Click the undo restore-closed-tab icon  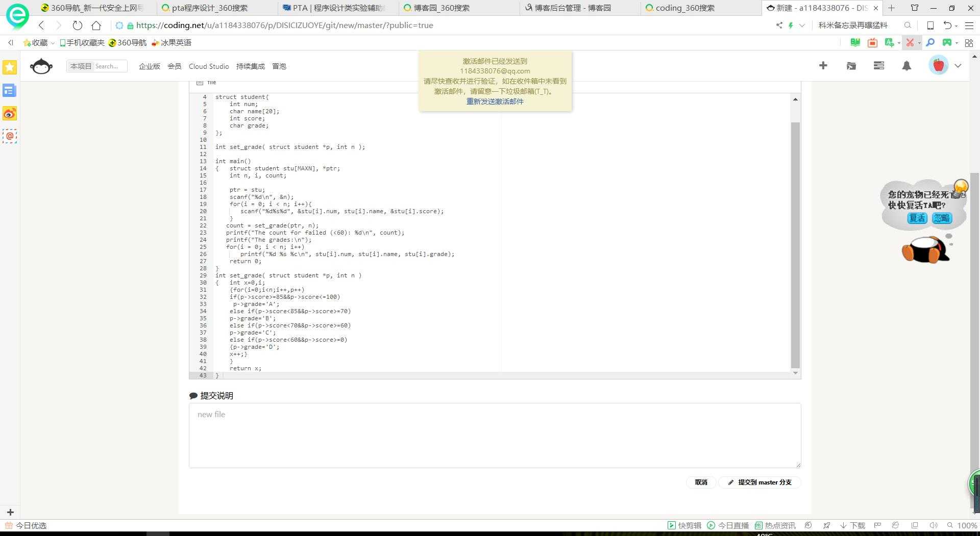pos(947,25)
